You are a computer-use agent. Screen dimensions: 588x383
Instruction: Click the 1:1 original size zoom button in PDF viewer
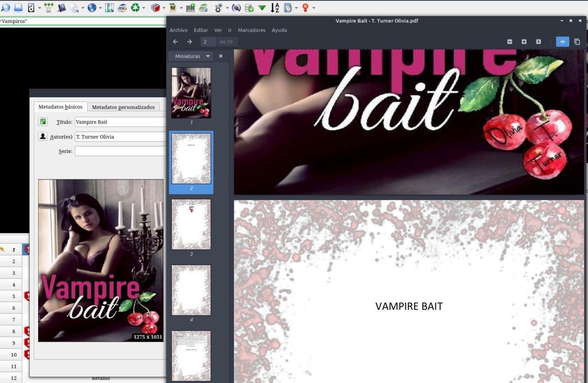pos(538,42)
